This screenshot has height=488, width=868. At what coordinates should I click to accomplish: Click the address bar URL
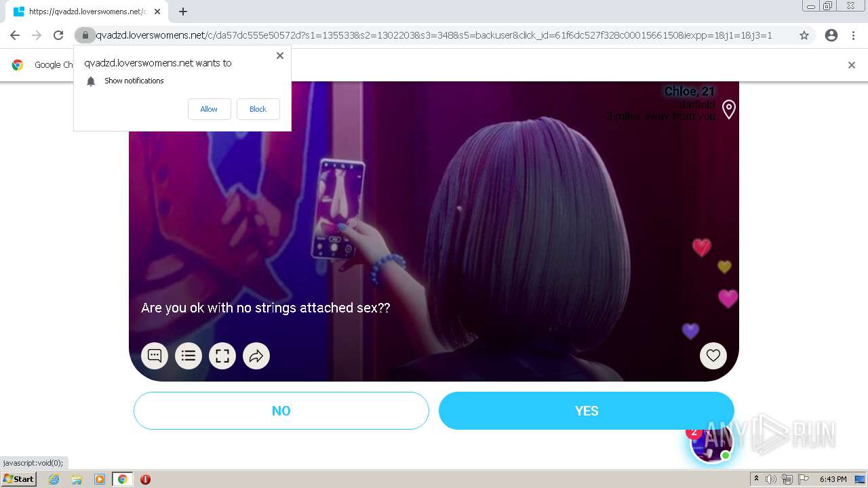click(x=434, y=35)
